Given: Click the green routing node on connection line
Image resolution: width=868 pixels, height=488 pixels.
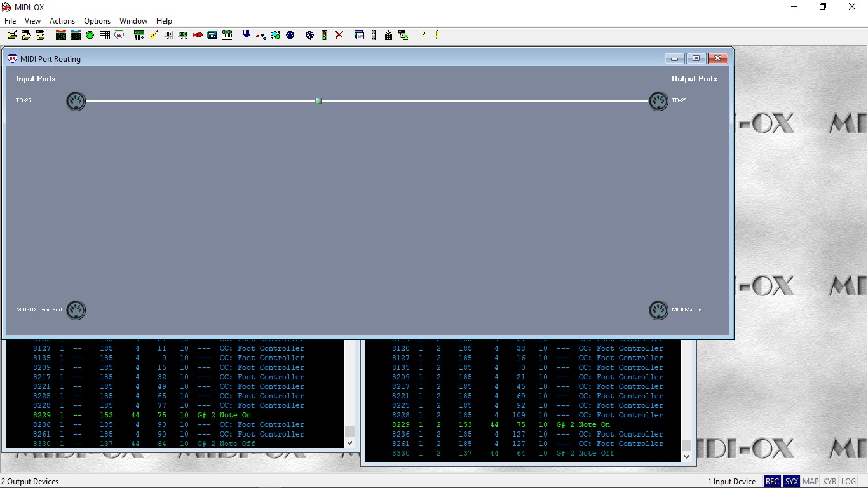Looking at the screenshot, I should click(x=318, y=101).
